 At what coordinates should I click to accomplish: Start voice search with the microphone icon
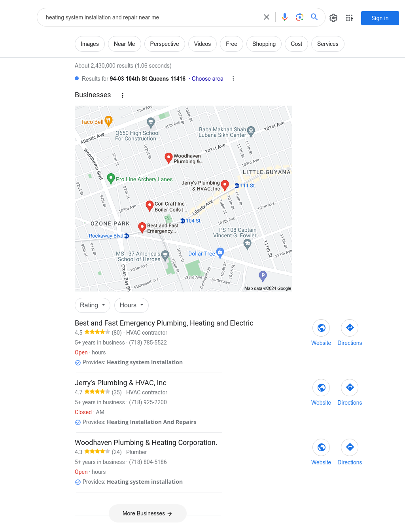tap(285, 17)
